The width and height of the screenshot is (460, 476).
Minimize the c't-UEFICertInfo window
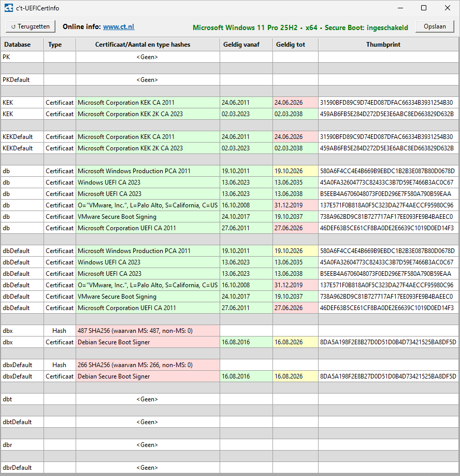(x=400, y=8)
